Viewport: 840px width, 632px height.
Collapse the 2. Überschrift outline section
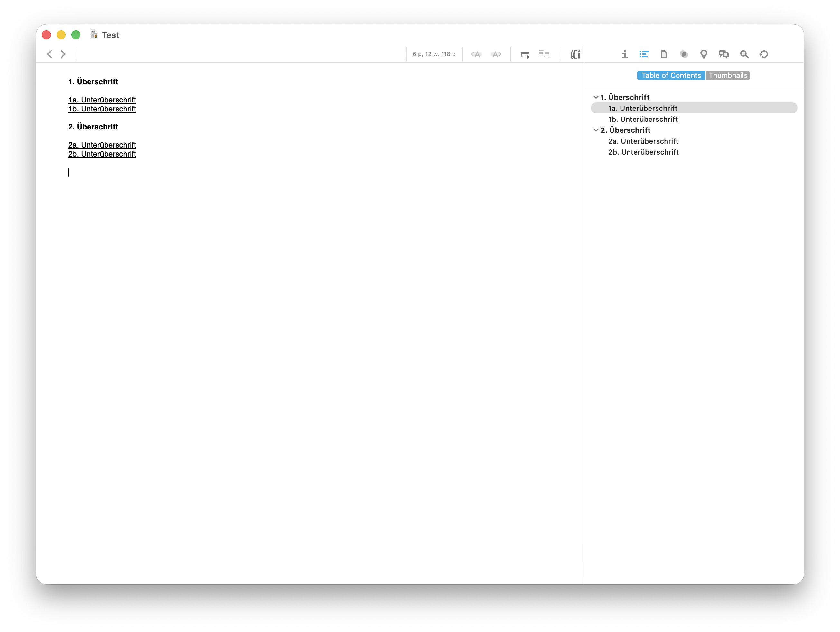596,130
